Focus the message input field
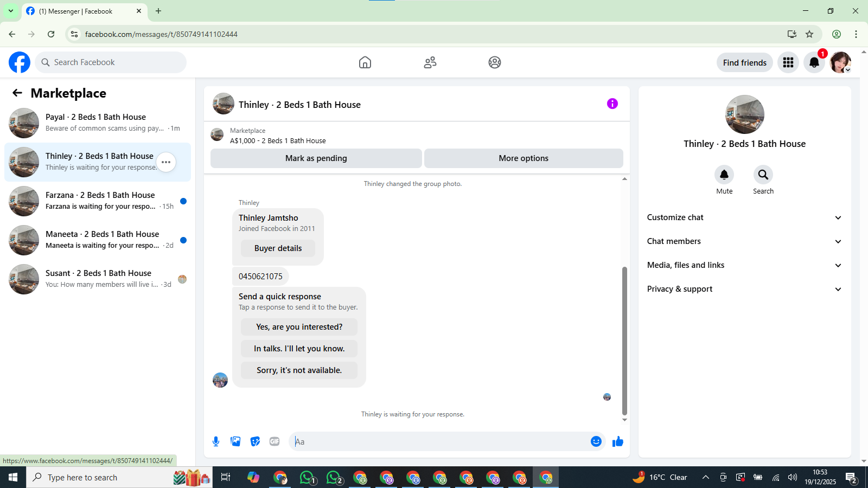This screenshot has height=488, width=868. [439, 441]
